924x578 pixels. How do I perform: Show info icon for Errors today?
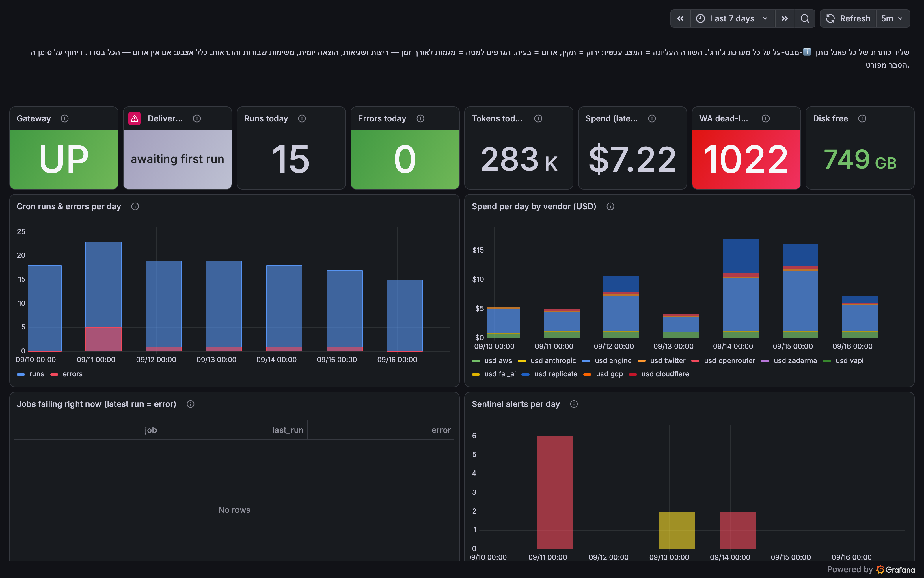tap(420, 118)
